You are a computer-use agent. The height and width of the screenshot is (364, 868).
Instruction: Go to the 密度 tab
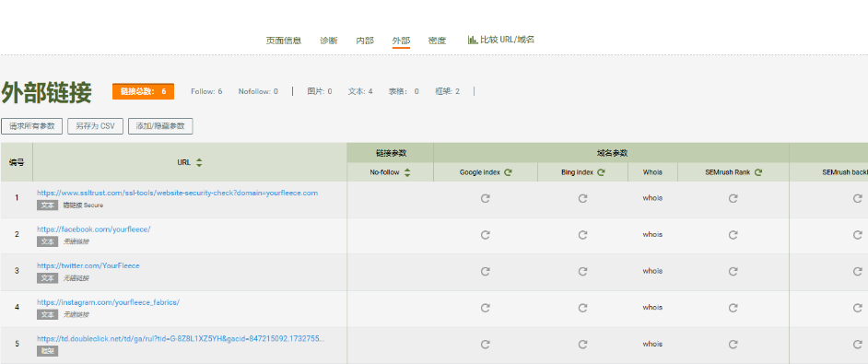(437, 41)
